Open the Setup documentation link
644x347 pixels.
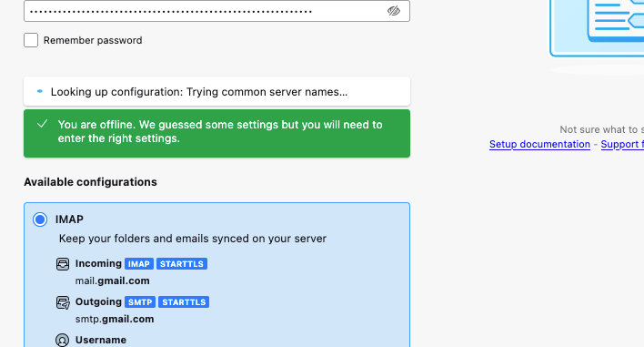[539, 144]
